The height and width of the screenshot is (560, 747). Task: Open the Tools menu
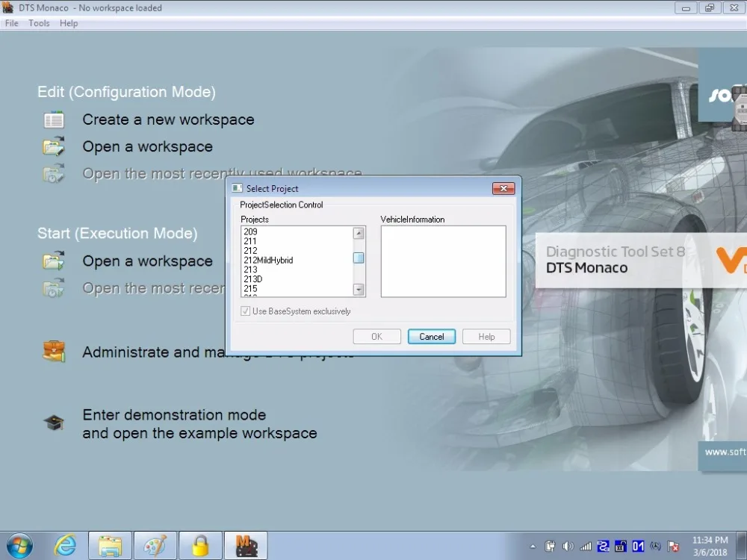[39, 23]
